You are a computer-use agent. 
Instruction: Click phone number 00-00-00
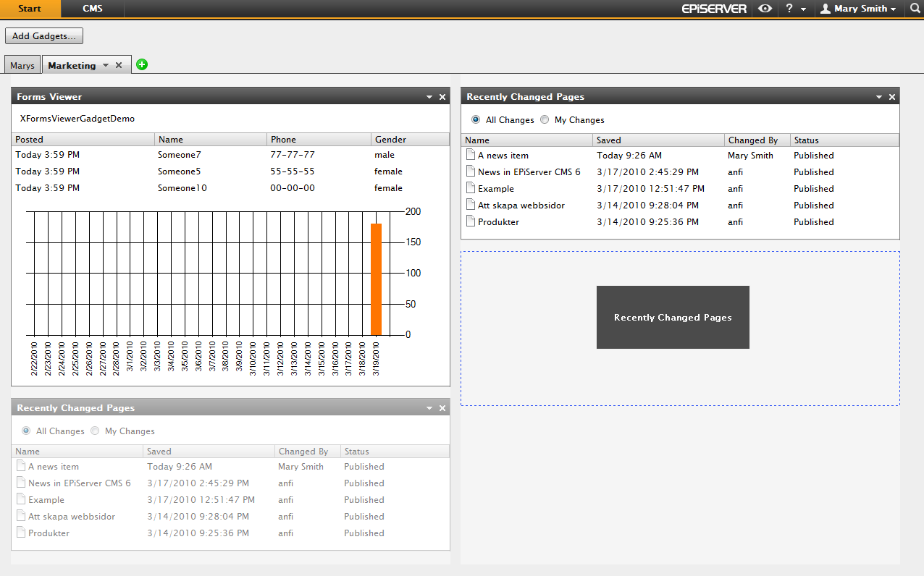(x=293, y=188)
